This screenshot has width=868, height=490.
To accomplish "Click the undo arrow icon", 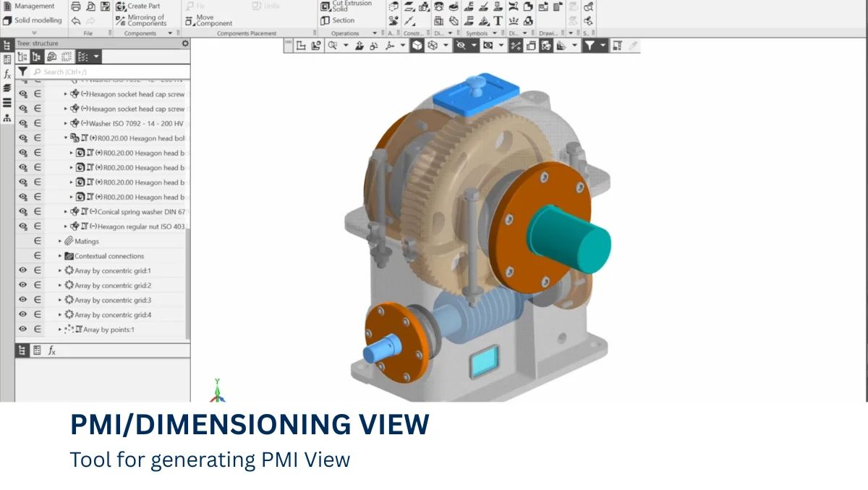I will coord(77,21).
